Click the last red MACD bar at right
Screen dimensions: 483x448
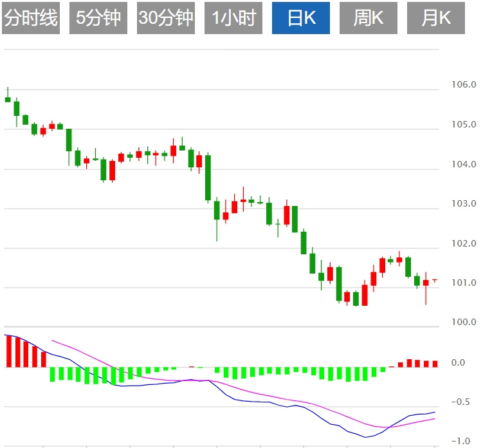click(x=435, y=364)
